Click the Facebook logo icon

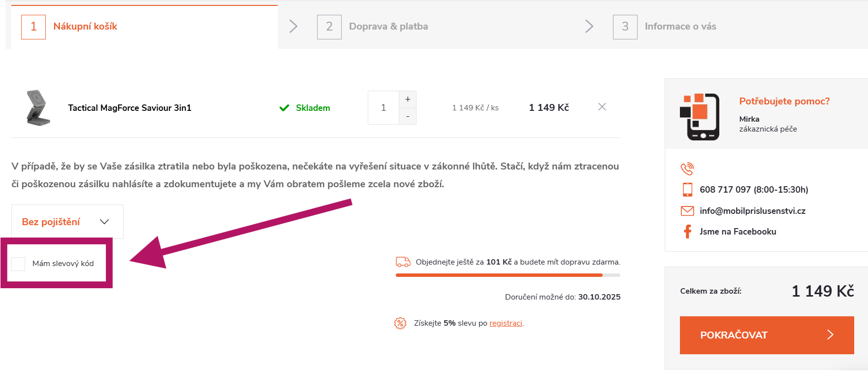[687, 232]
